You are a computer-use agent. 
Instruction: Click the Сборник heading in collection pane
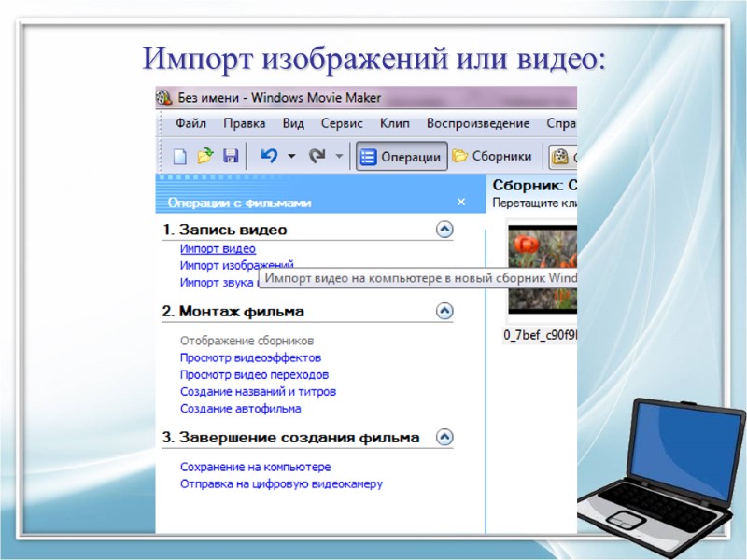pos(534,185)
